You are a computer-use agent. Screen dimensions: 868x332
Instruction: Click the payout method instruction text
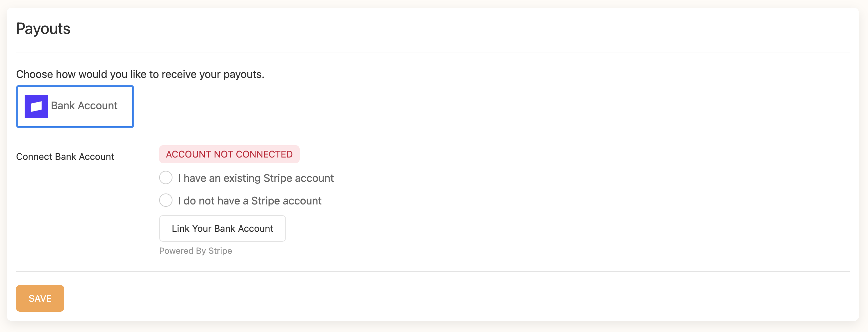[x=140, y=74]
